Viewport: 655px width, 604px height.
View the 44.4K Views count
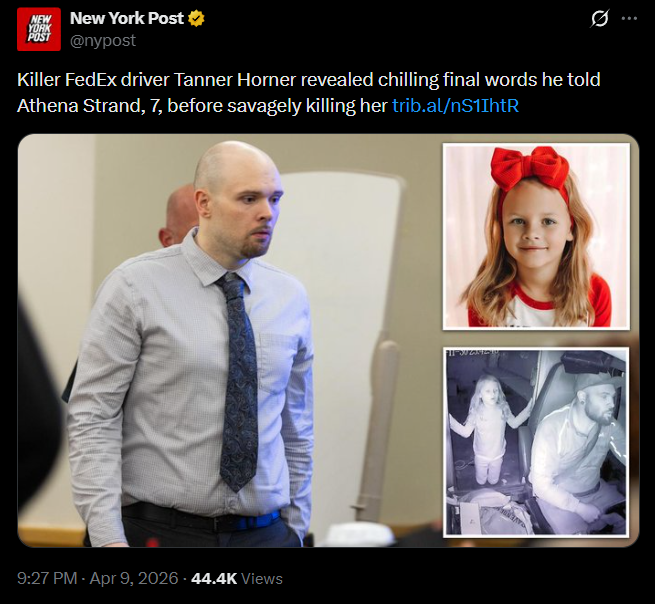coord(237,579)
